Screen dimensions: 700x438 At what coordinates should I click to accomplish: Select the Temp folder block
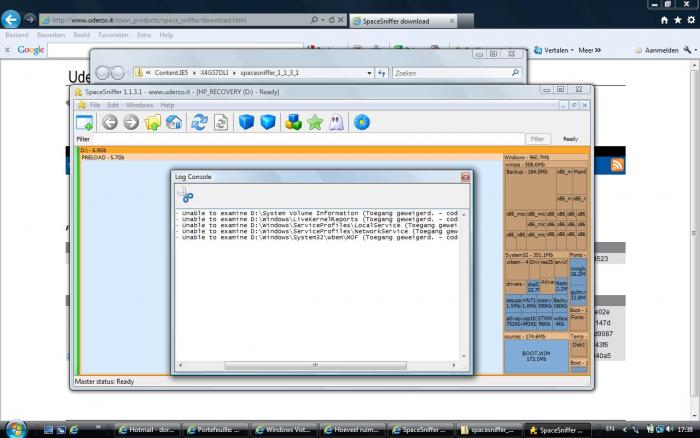579,336
